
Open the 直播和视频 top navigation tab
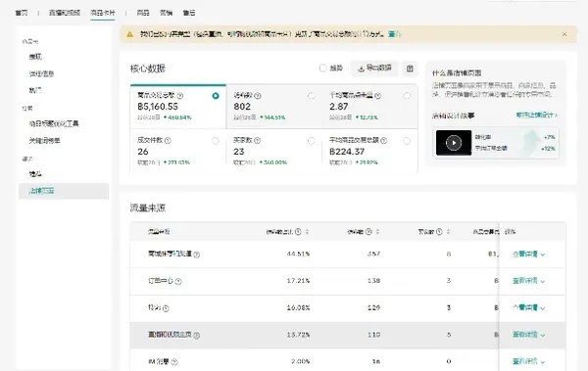[x=65, y=13]
